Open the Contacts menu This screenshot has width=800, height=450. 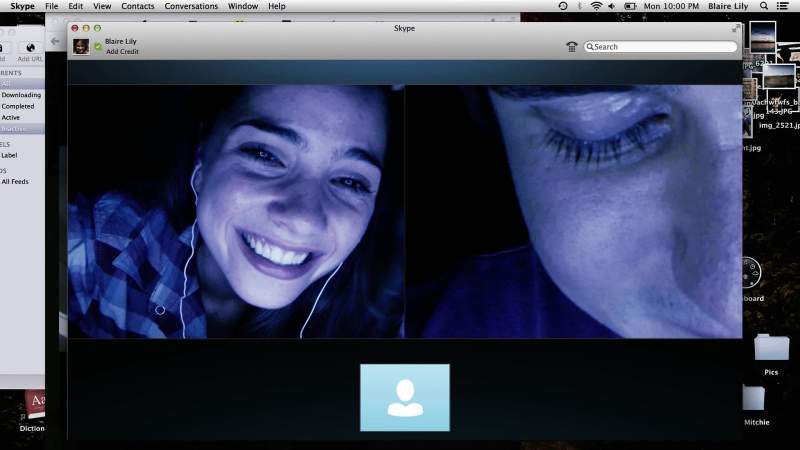tap(138, 6)
